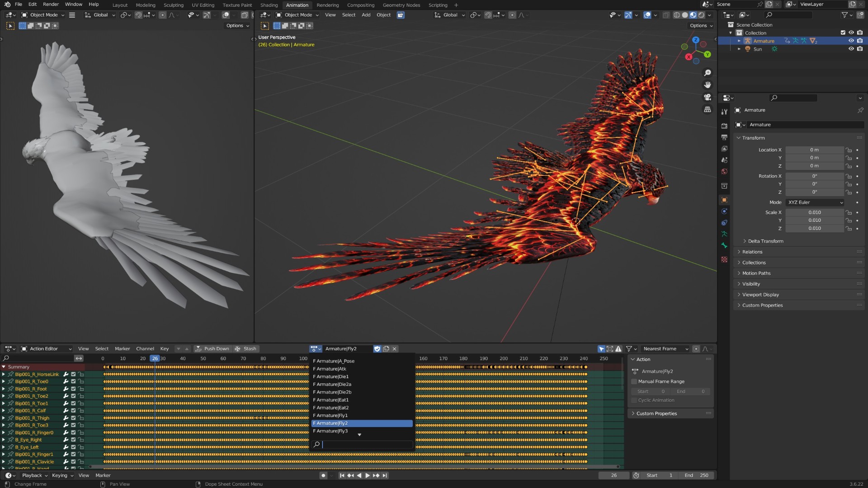Unlink the Armature|Fly2 action with X
The image size is (868, 488).
395,349
